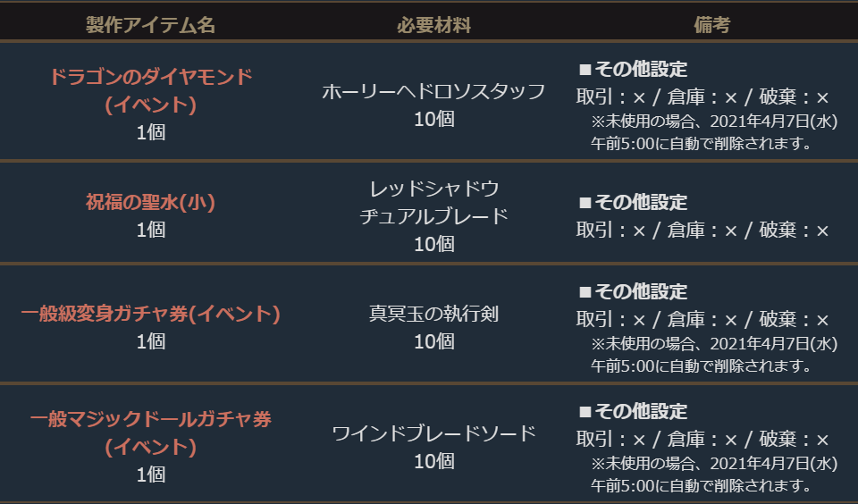
Task: Click the 備考 column header
Action: [x=711, y=26]
